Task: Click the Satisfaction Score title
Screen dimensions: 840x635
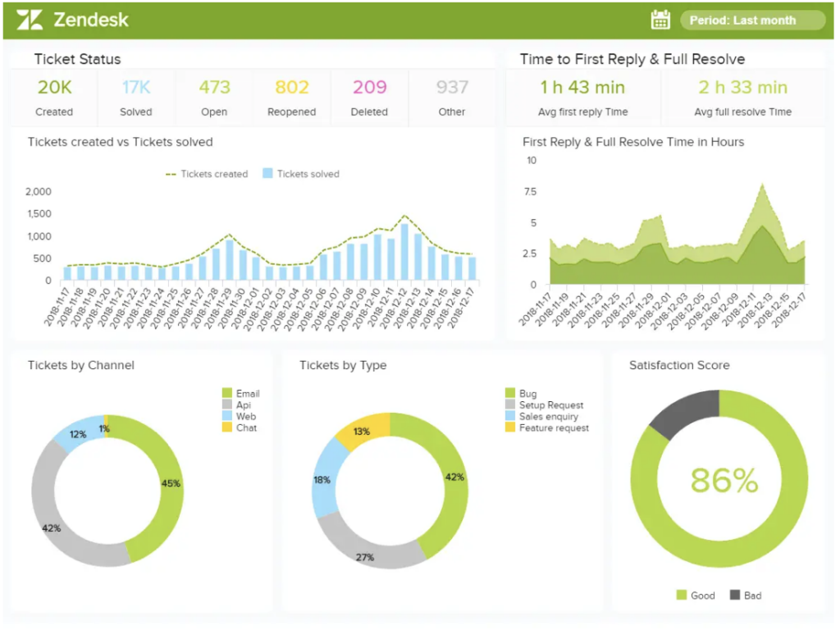Action: [679, 365]
